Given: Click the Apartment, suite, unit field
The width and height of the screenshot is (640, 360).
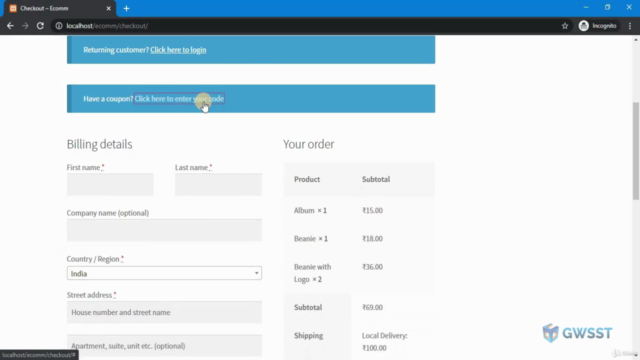Looking at the screenshot, I should coord(164,346).
